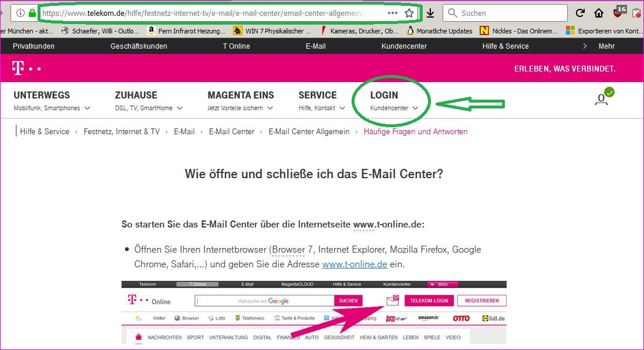Select Geschäftskunden in the top bar
This screenshot has height=350, width=644.
[x=139, y=46]
